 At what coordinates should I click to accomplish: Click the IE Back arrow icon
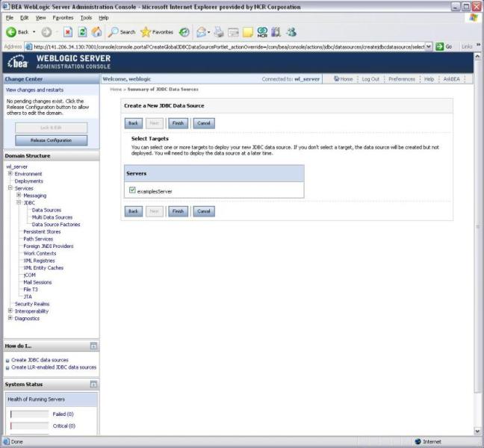click(11, 32)
